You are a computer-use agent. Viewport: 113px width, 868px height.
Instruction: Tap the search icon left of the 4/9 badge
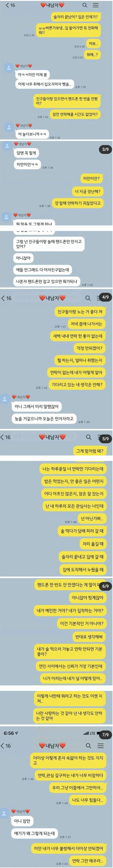tap(88, 298)
